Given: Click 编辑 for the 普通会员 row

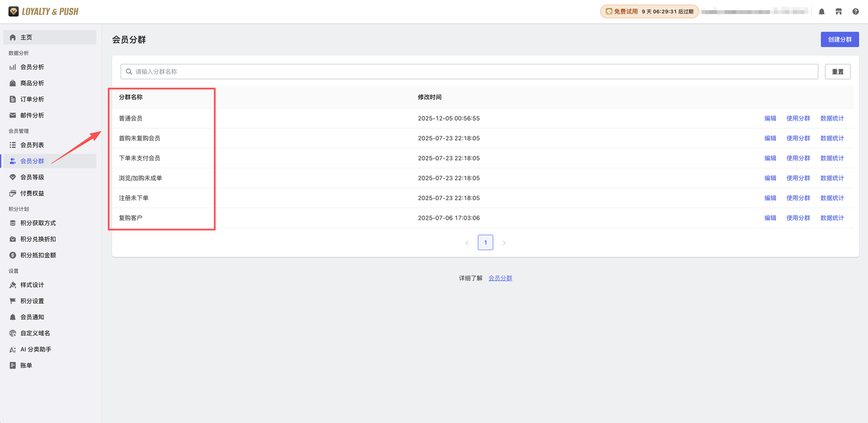Looking at the screenshot, I should tap(770, 119).
